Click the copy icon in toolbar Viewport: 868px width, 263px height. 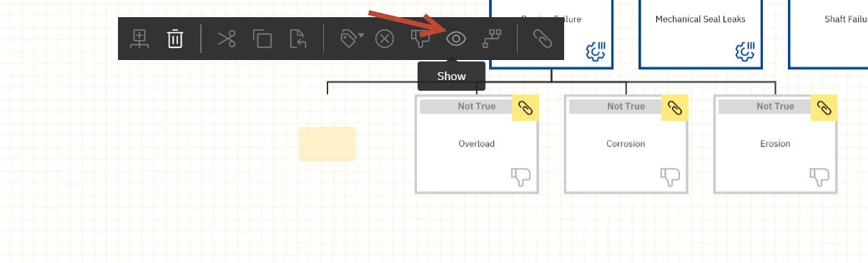pyautogui.click(x=263, y=39)
